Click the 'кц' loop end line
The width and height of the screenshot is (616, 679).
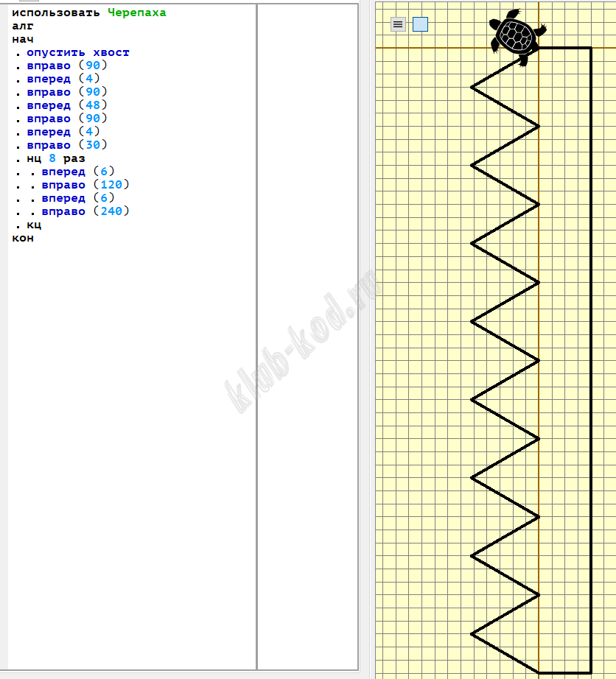[x=34, y=225]
